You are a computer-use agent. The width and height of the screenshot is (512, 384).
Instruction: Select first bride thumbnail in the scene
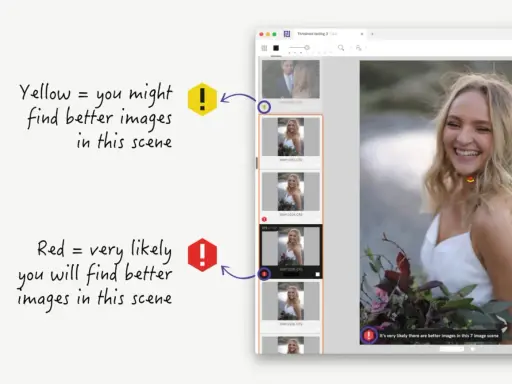click(291, 137)
